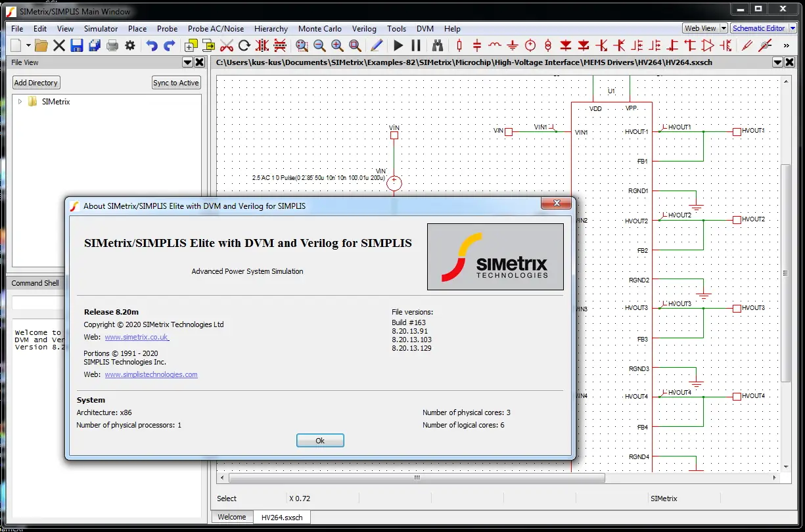This screenshot has height=532, width=805.
Task: Pause the simulation with the pause icon
Action: (416, 45)
